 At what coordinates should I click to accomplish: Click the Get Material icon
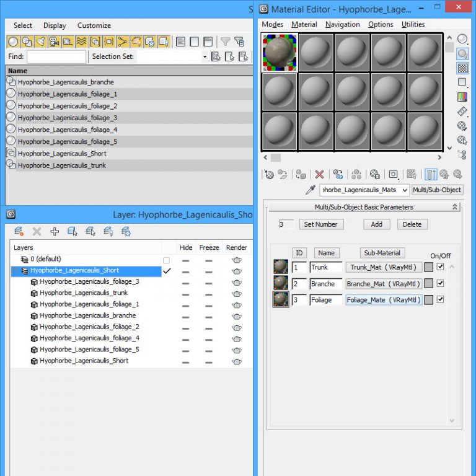pos(270,175)
